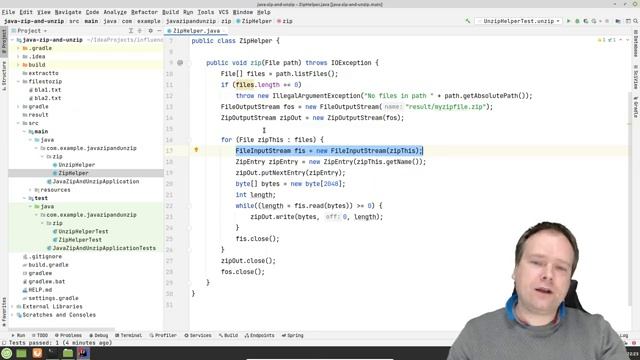Open the TODO tool window
Image resolution: width=640 pixels, height=360 pixels.
40,336
